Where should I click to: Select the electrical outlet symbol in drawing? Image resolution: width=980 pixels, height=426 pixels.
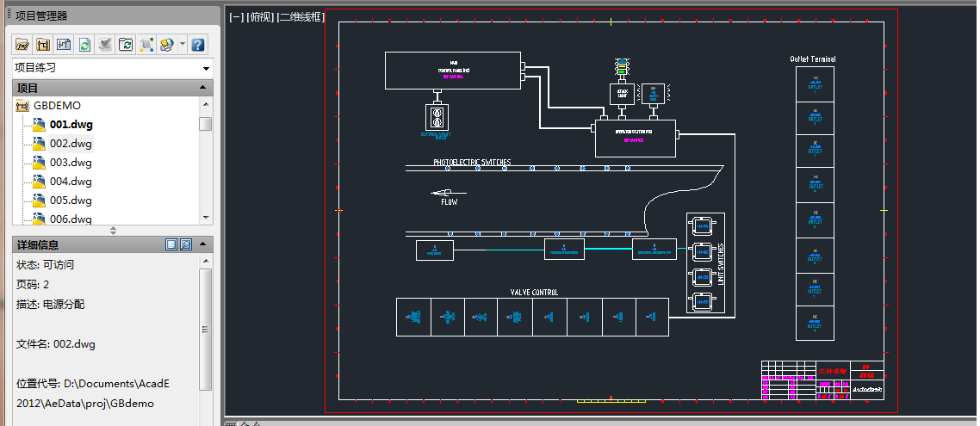tap(437, 117)
